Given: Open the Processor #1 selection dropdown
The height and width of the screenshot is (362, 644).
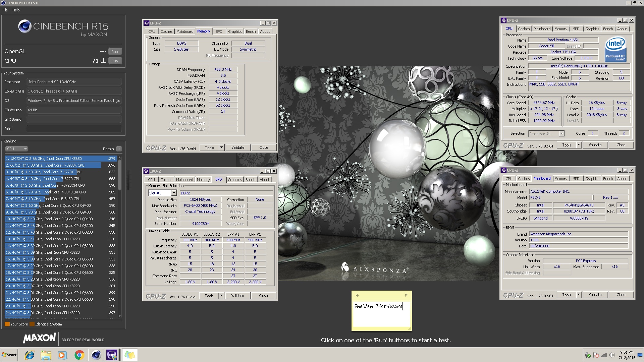Looking at the screenshot, I should [x=561, y=134].
